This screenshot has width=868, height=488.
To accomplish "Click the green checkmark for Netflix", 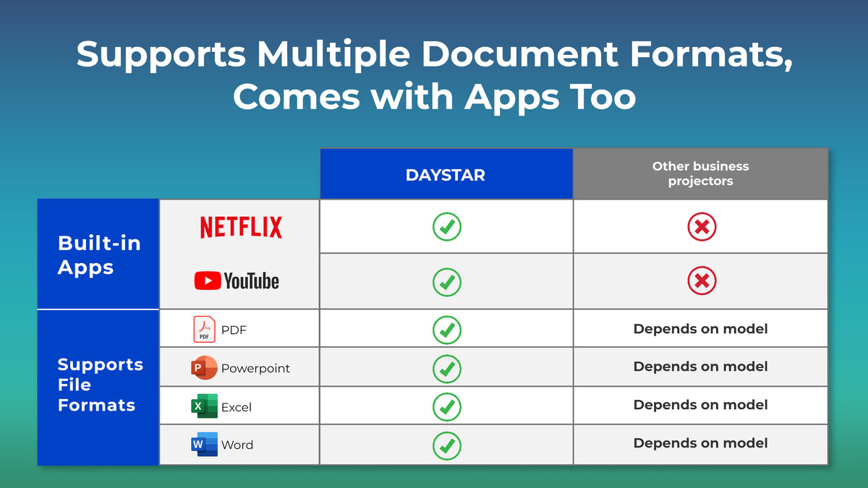I will 446,227.
